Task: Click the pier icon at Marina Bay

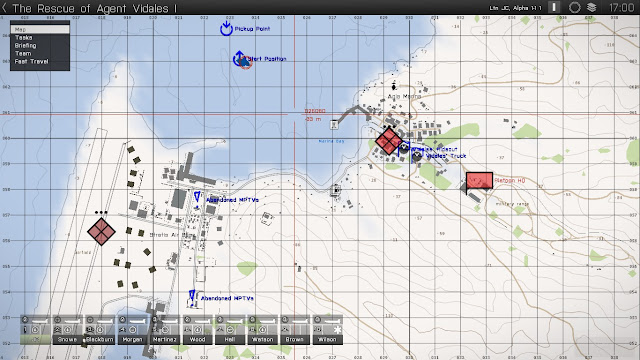Action: pyautogui.click(x=334, y=124)
